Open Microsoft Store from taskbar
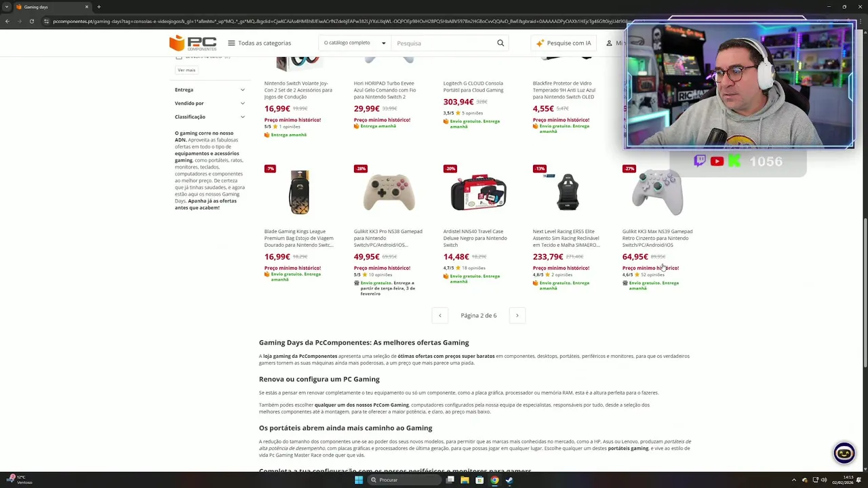The width and height of the screenshot is (868, 488). pyautogui.click(x=479, y=480)
